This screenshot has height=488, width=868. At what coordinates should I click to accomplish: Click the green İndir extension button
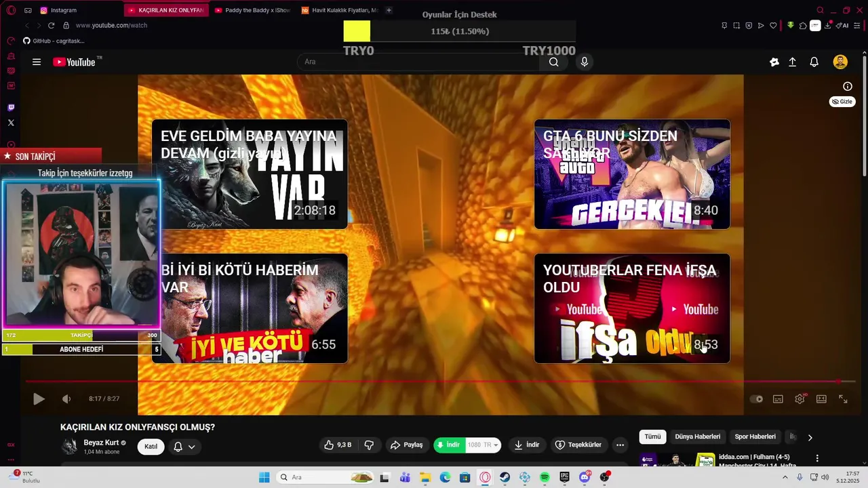[x=449, y=445]
